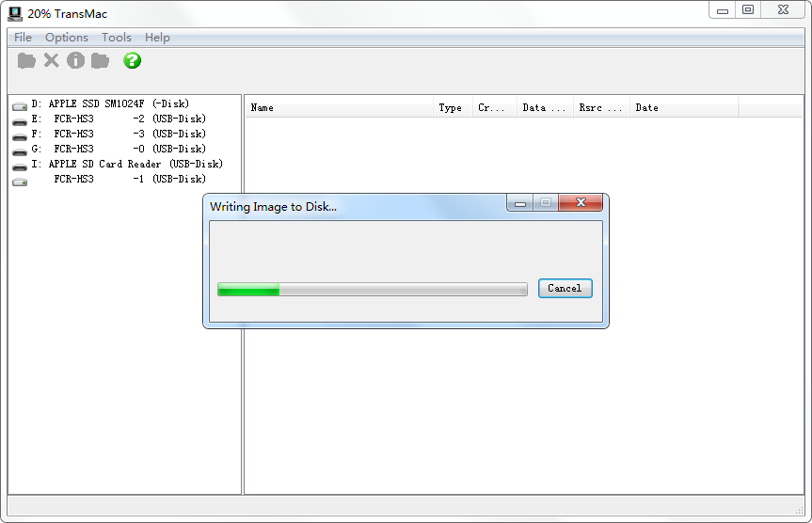Viewport: 812px width, 523px height.
Task: Sort by the Date column header
Action: [x=684, y=108]
